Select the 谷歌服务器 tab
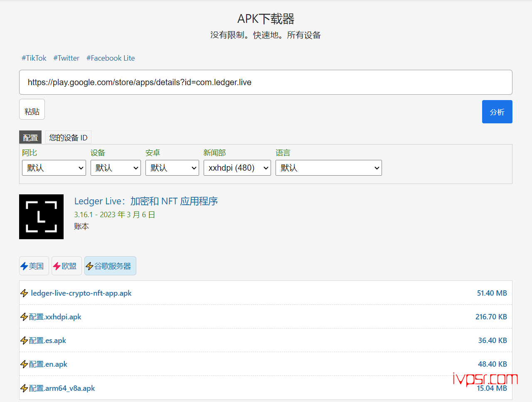Image resolution: width=532 pixels, height=402 pixels. click(x=110, y=266)
